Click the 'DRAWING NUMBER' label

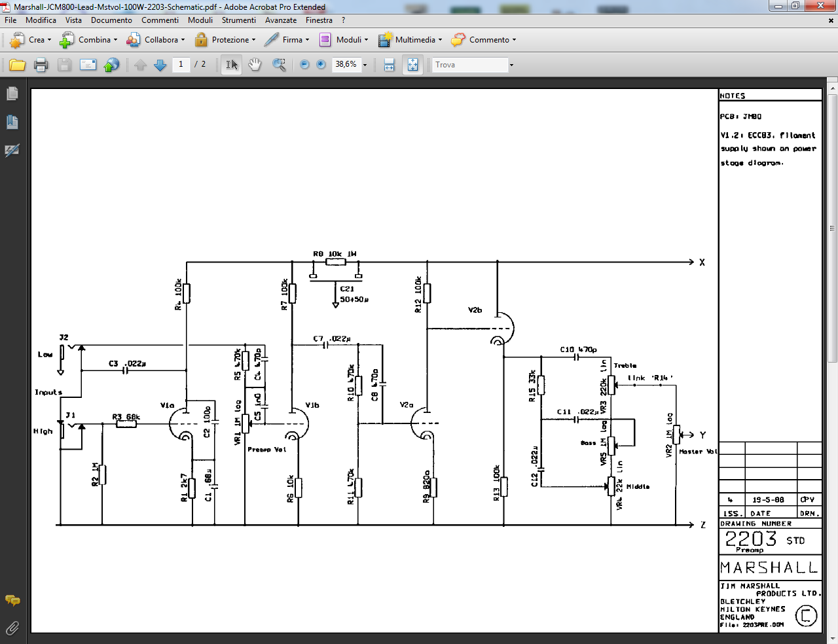coord(756,524)
